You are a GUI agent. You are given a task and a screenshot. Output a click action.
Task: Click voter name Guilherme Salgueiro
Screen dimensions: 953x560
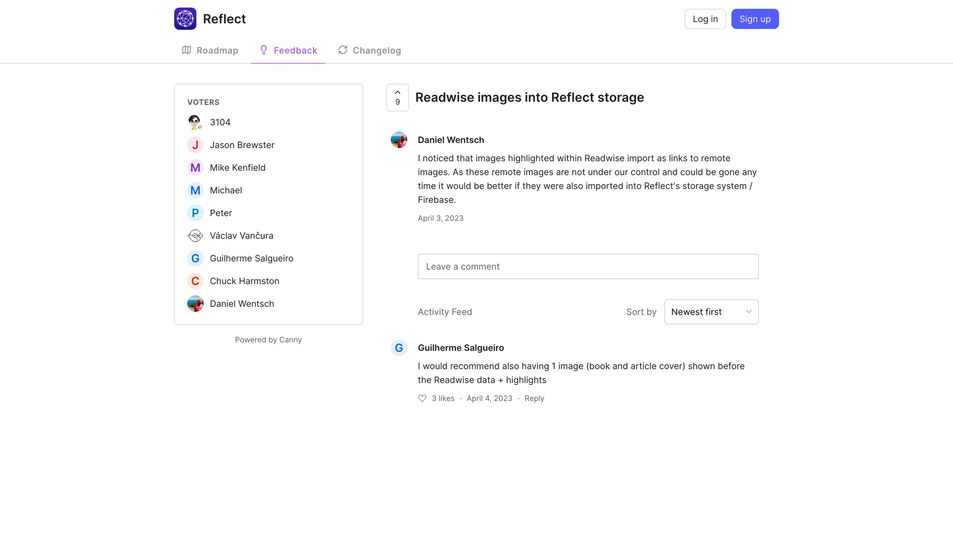251,258
